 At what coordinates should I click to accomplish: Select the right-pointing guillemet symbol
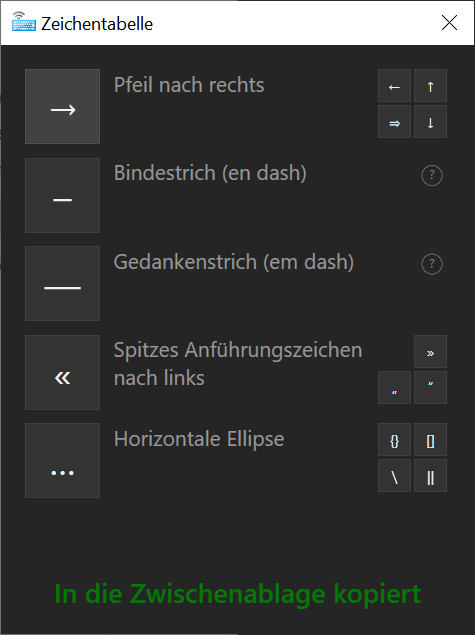[x=430, y=352]
